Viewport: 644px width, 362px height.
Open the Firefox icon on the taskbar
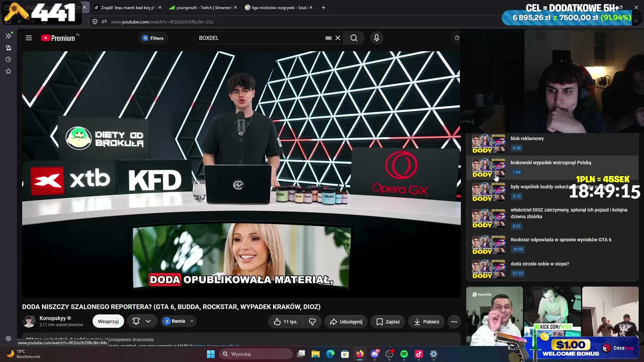[360, 354]
